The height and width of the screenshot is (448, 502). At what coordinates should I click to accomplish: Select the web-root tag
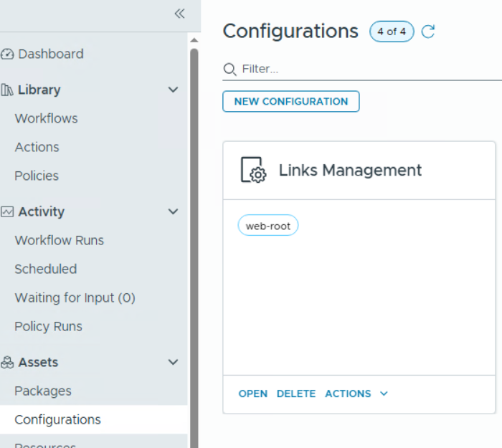click(x=267, y=226)
